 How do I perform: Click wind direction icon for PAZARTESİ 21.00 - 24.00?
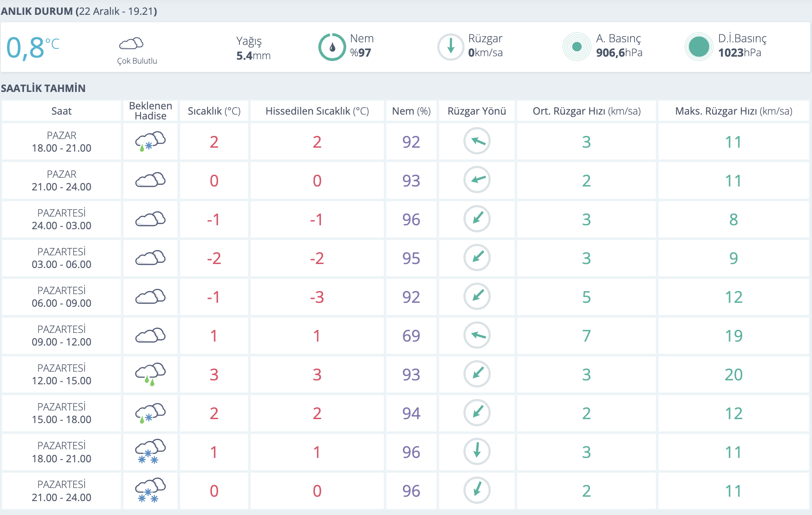[477, 490]
